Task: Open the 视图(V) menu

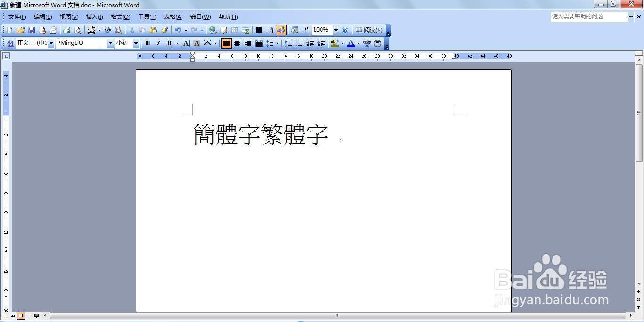Action: (x=69, y=17)
